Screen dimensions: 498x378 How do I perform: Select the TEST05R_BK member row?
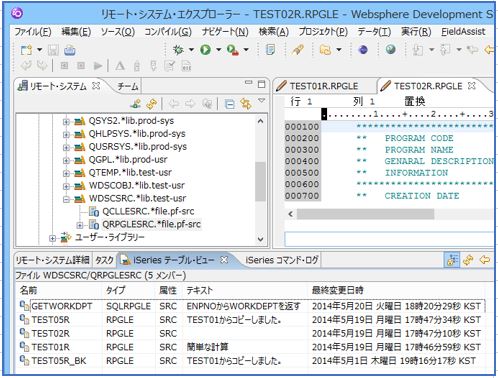click(x=252, y=361)
